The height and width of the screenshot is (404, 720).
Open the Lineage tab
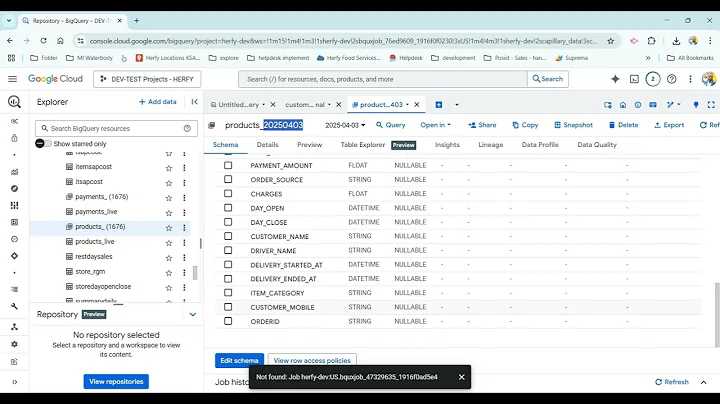(490, 145)
